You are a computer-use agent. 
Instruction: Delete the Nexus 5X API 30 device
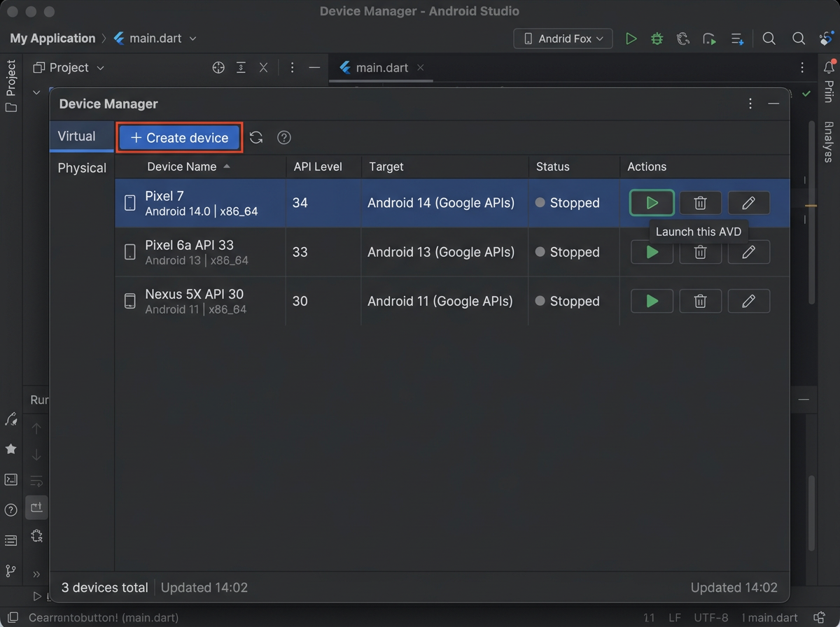(700, 301)
